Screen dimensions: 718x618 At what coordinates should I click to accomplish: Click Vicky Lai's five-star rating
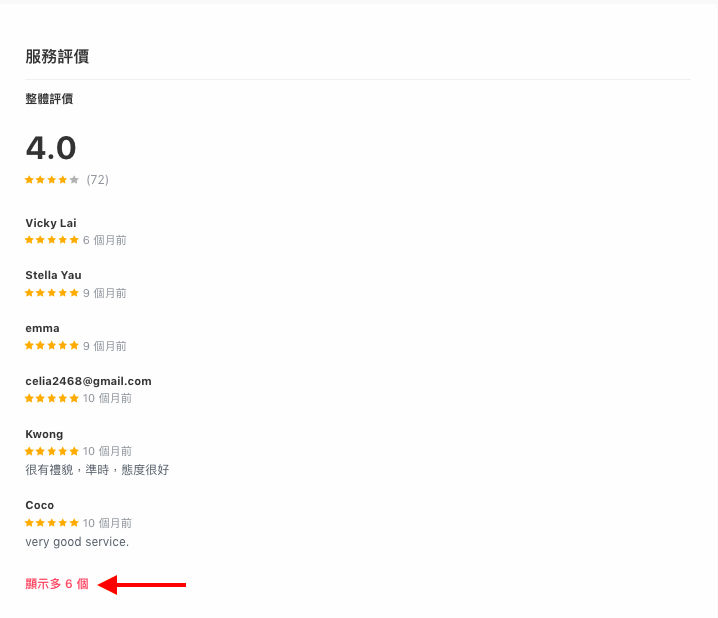(x=52, y=240)
